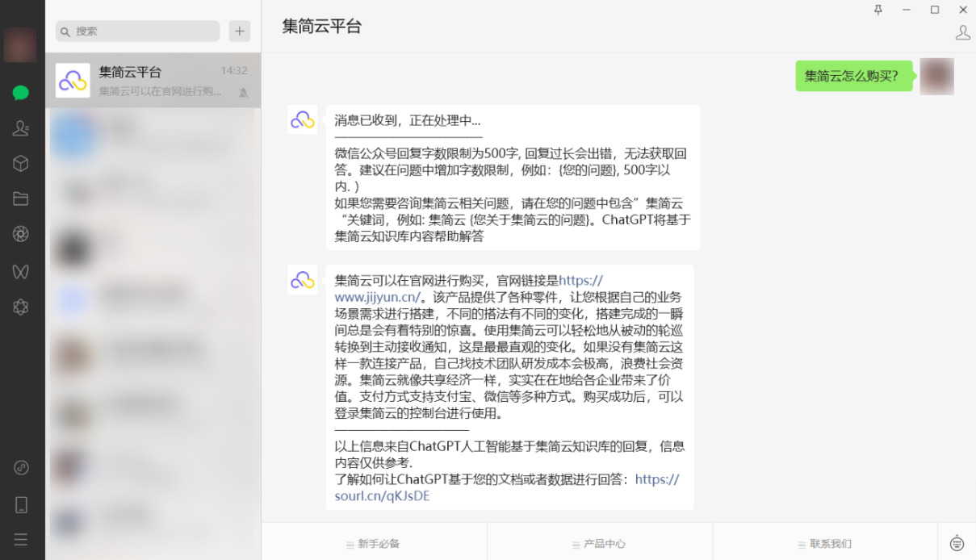Viewport: 976px width, 560px height.
Task: Open the Chats view in the sidebar
Action: pyautogui.click(x=21, y=92)
